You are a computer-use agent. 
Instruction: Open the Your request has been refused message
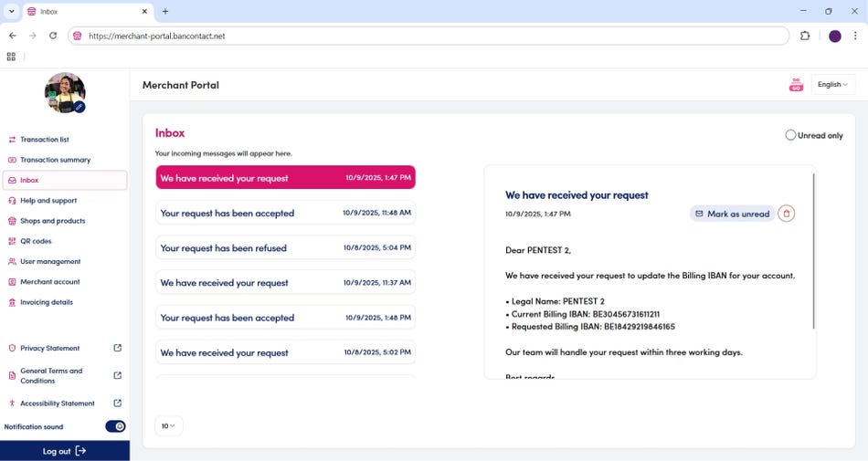286,247
